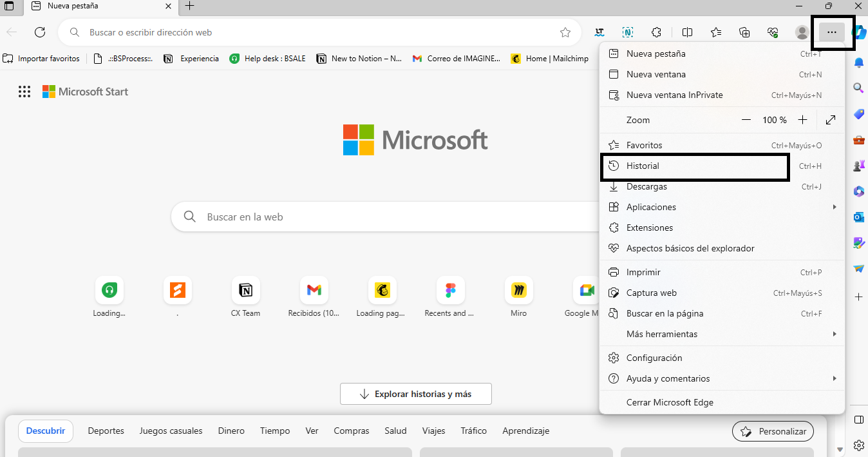This screenshot has width=868, height=457.
Task: Open the LanguageTool extension icon
Action: coord(599,32)
